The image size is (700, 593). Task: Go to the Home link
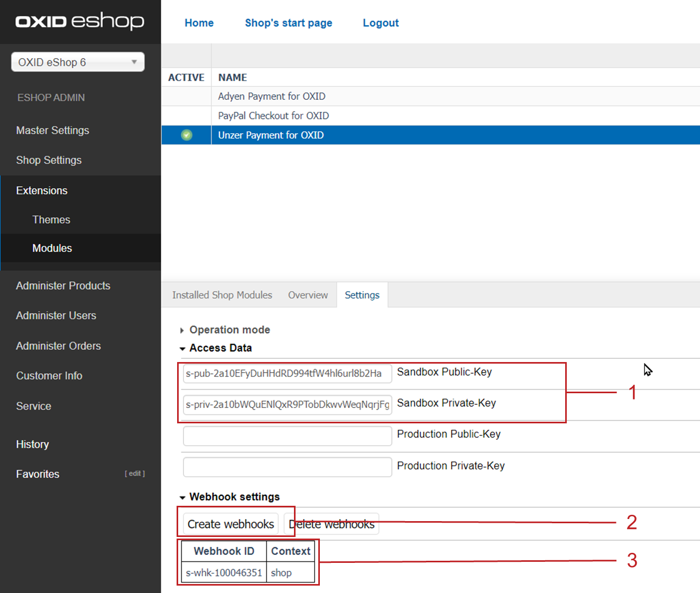point(199,23)
